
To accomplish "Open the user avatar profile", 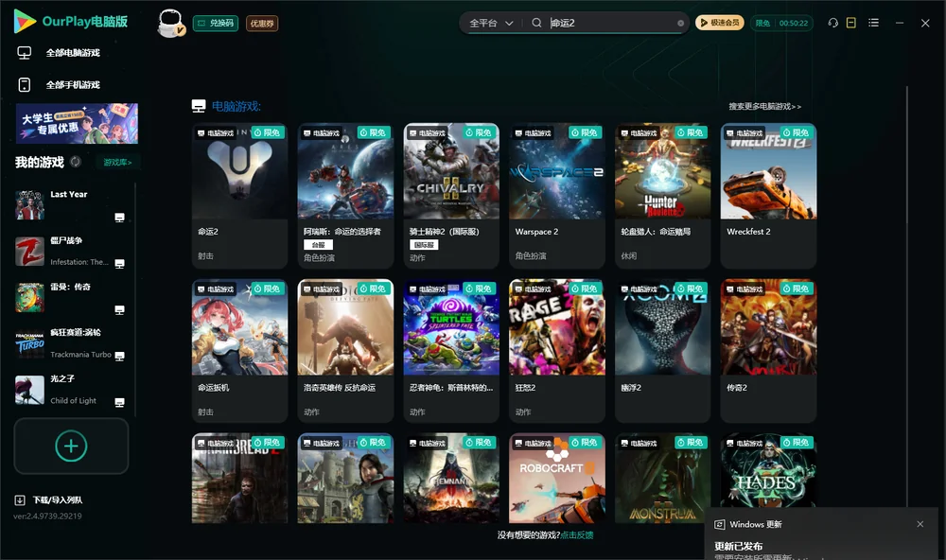I will coord(170,23).
